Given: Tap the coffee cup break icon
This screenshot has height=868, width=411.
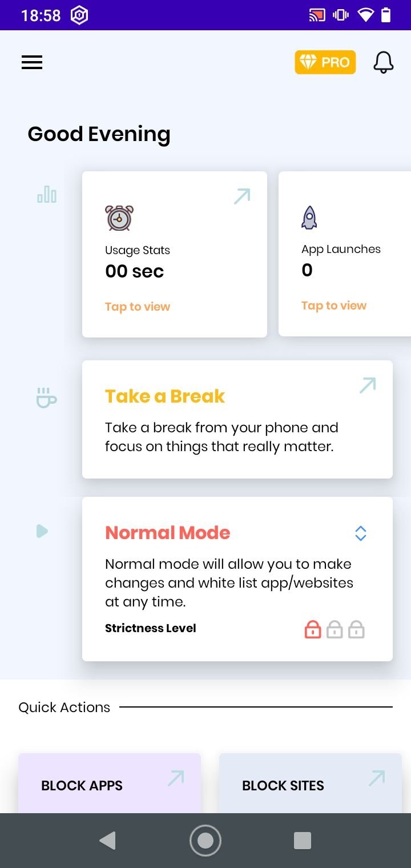Looking at the screenshot, I should click(x=46, y=397).
